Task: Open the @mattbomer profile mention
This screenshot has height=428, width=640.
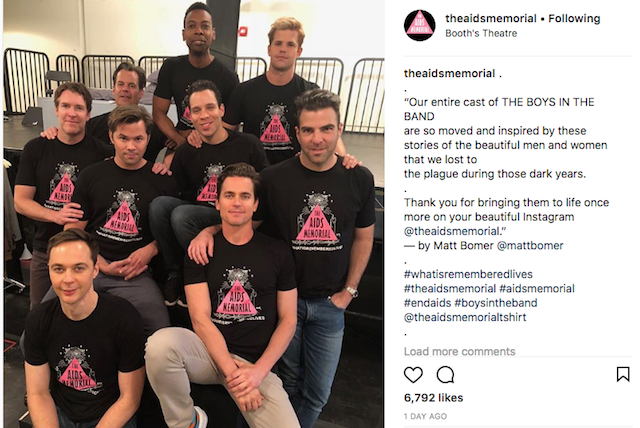Action: (530, 246)
